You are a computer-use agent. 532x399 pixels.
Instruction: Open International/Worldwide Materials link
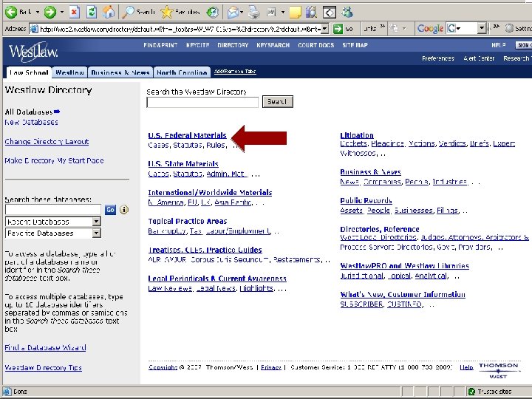[210, 192]
